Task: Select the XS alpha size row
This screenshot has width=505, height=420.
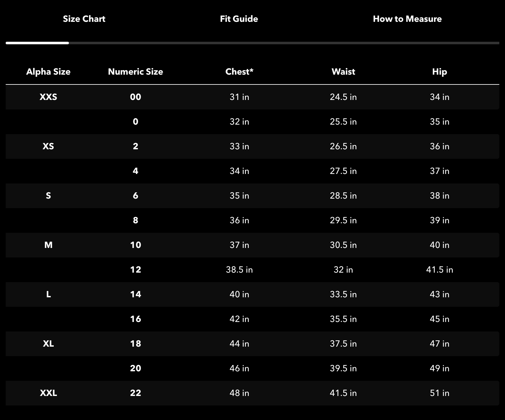Action: click(48, 146)
